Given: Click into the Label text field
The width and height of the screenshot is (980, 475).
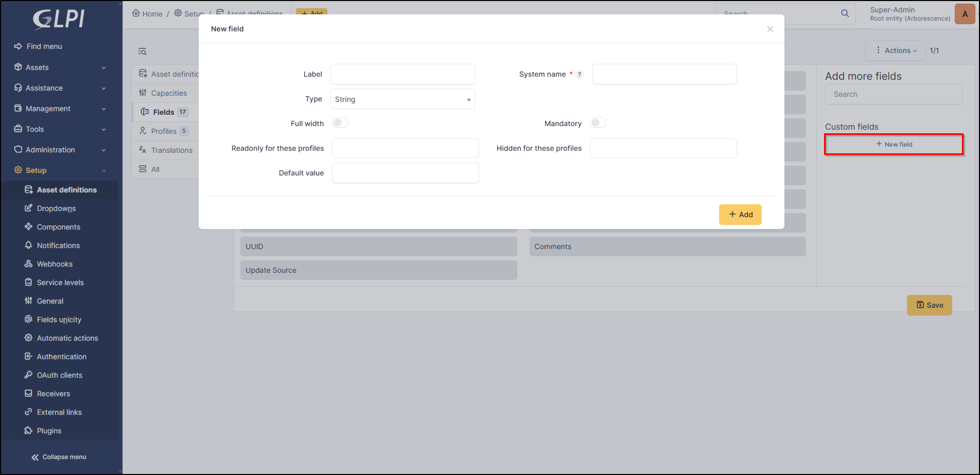Looking at the screenshot, I should coord(402,74).
